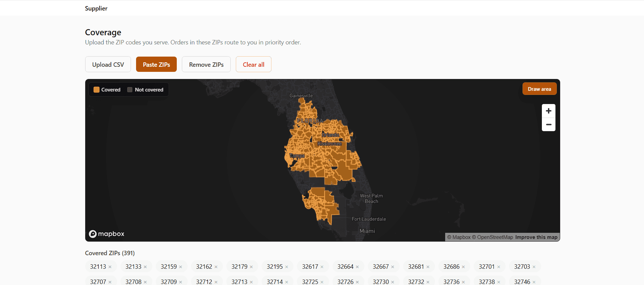Click Remove ZIPs button
Screen dimensions: 644x285
206,64
